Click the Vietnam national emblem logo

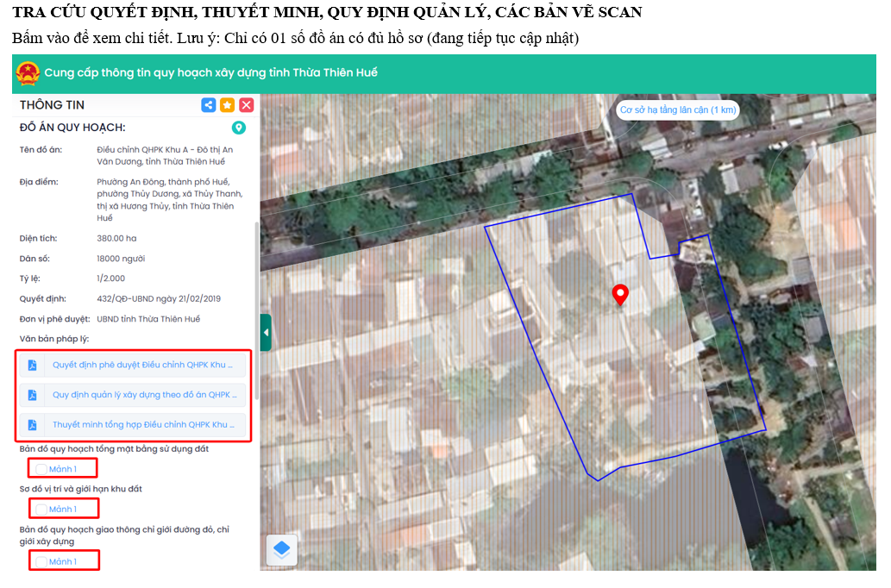pos(28,73)
